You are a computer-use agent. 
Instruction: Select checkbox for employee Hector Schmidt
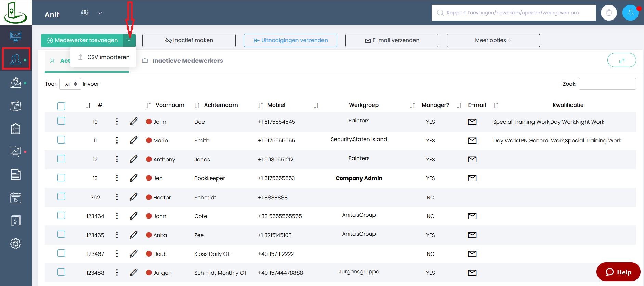click(61, 197)
